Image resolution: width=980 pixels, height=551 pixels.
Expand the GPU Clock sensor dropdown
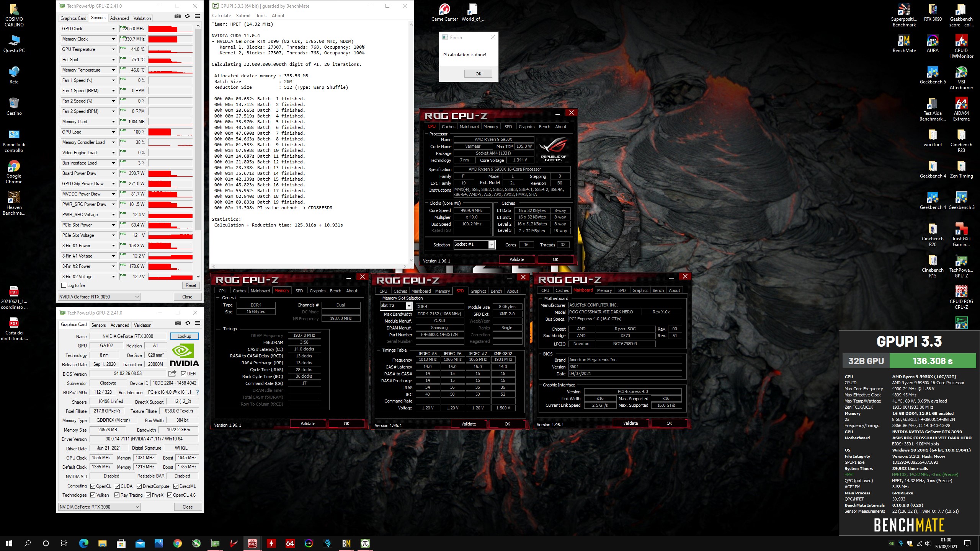tap(113, 29)
